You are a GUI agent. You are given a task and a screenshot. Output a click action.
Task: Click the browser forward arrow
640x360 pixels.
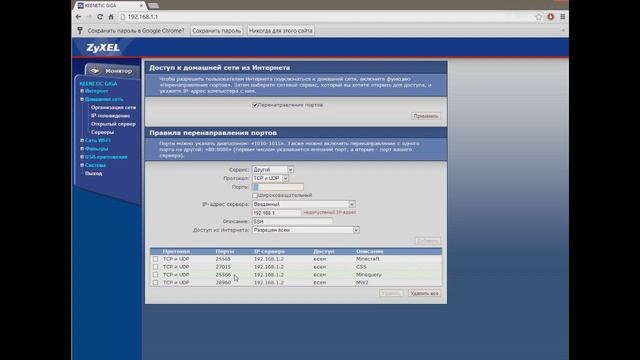tap(89, 17)
